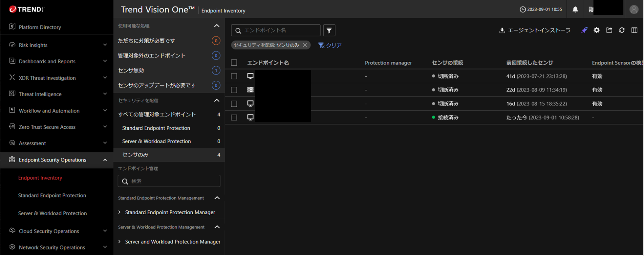Image resolution: width=644 pixels, height=256 pixels.
Task: Click the エンドポイント名 search field
Action: [276, 30]
